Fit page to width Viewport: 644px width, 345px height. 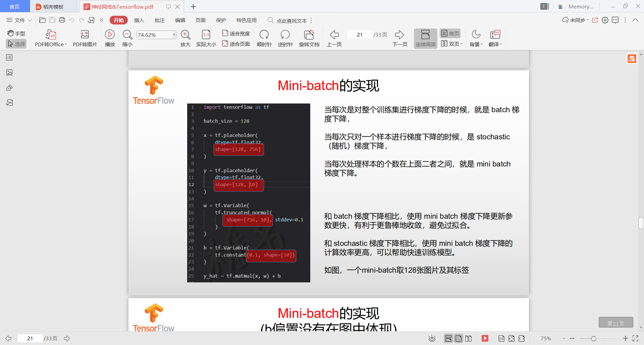pyautogui.click(x=236, y=33)
